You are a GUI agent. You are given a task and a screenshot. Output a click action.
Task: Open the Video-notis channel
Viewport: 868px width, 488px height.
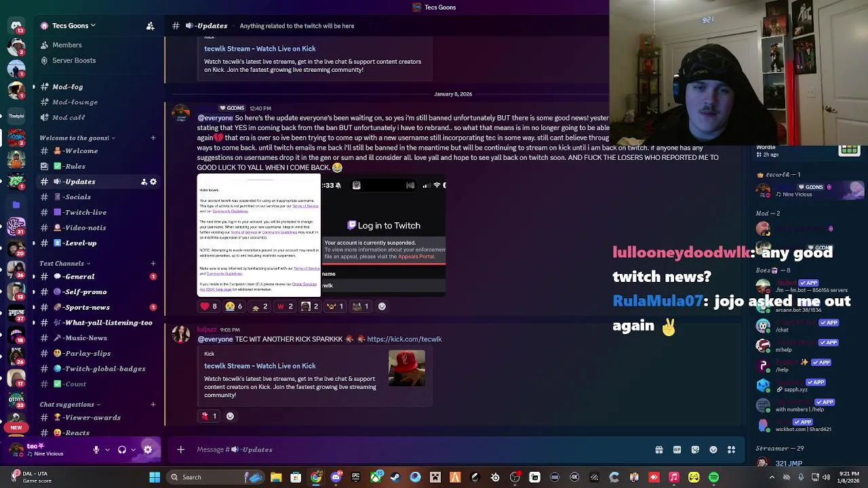(x=98, y=228)
